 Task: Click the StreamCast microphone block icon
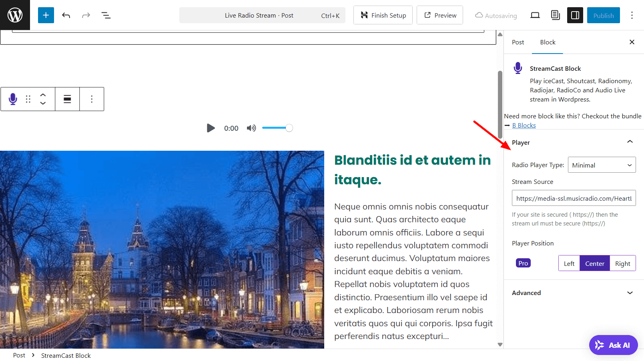13,99
